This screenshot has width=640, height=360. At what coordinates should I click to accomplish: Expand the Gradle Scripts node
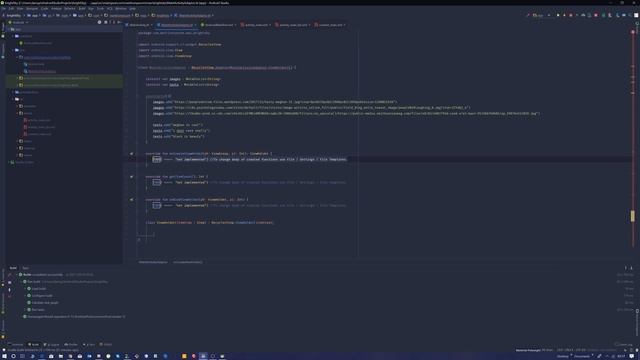9,162
